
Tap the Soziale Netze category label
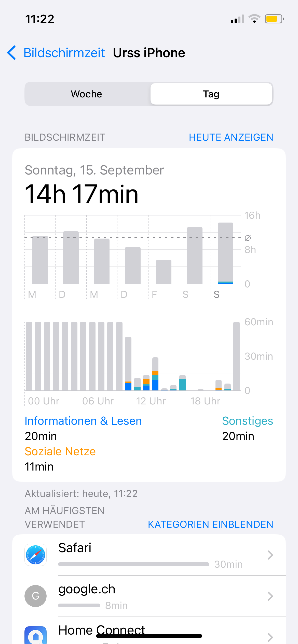[x=60, y=451]
